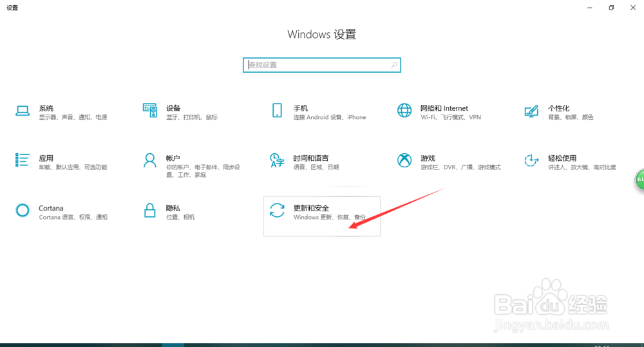Screen dimensions: 644x347
Task: Click description Wi-Fi、飞行模式、VPN
Action: pos(451,117)
